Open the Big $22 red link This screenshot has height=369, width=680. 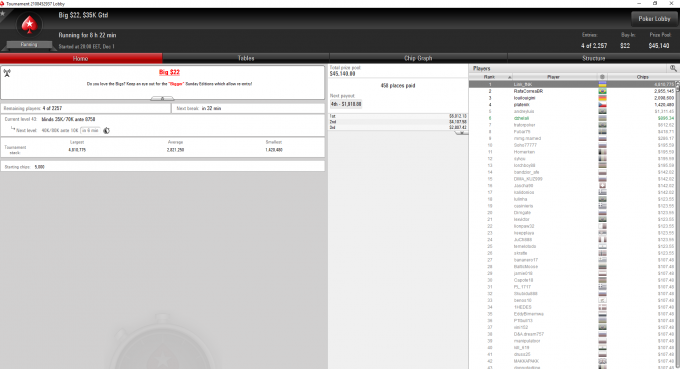(169, 72)
